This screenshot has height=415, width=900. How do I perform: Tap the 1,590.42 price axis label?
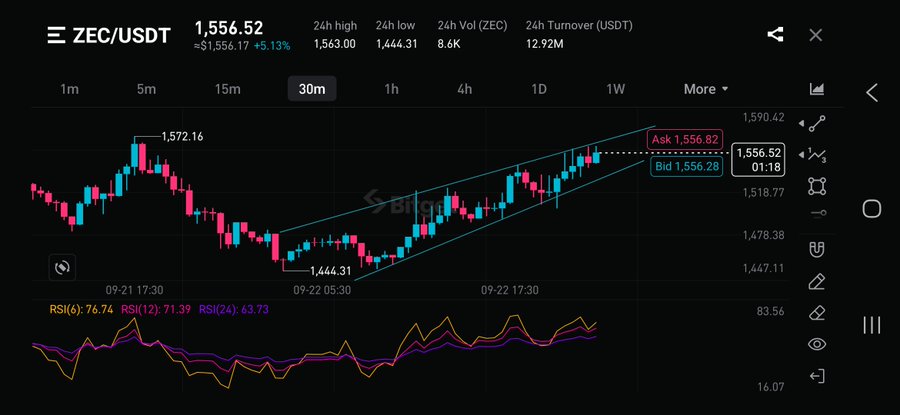point(763,117)
